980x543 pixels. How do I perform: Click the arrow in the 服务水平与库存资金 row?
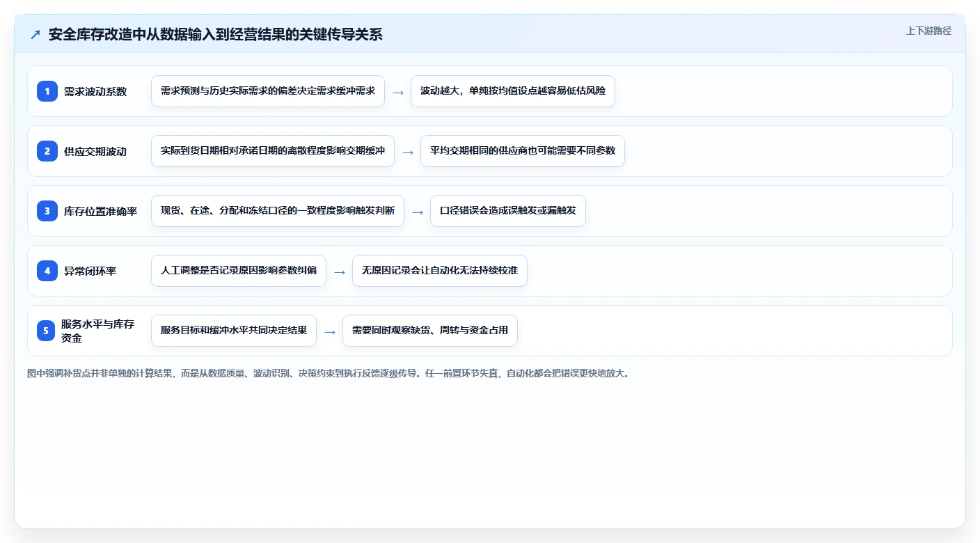click(x=330, y=331)
